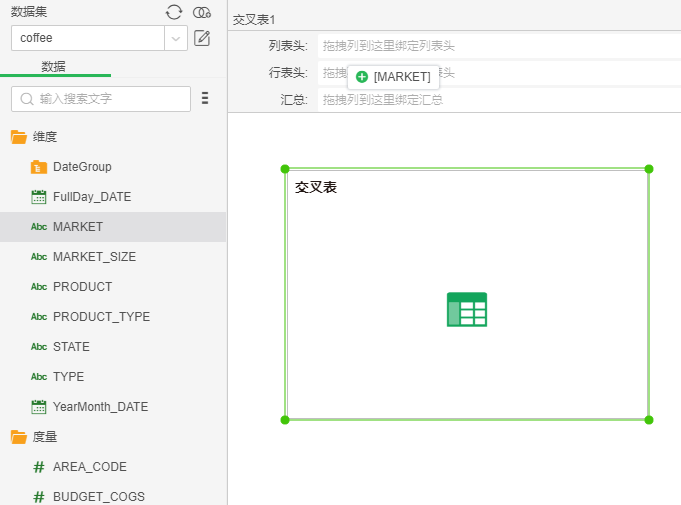This screenshot has width=681, height=505.
Task: Click the STATE dimension field
Action: click(x=71, y=347)
